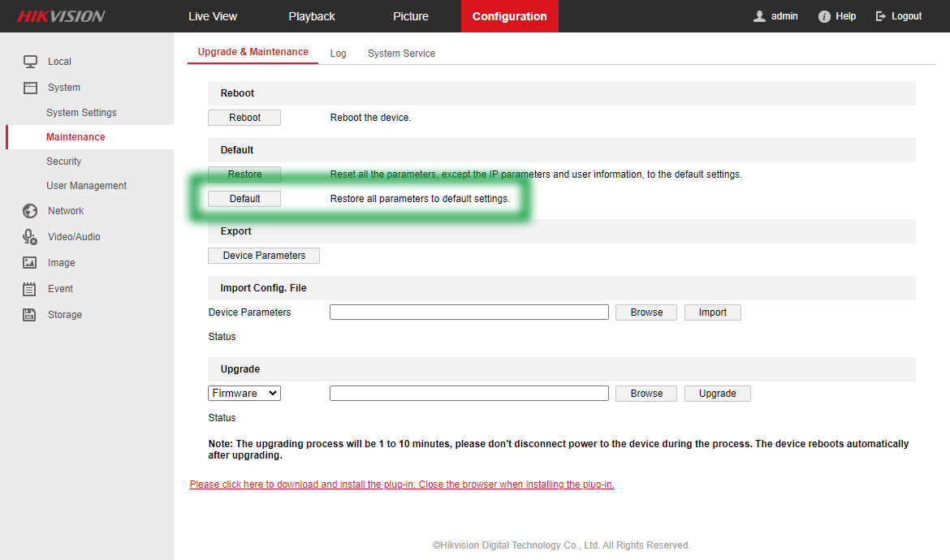The width and height of the screenshot is (950, 560).
Task: Click the plug-in download link
Action: pyautogui.click(x=402, y=485)
